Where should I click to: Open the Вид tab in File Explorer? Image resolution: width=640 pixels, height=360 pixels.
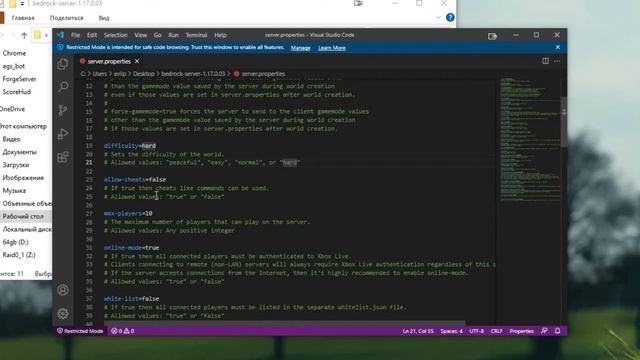[x=104, y=18]
